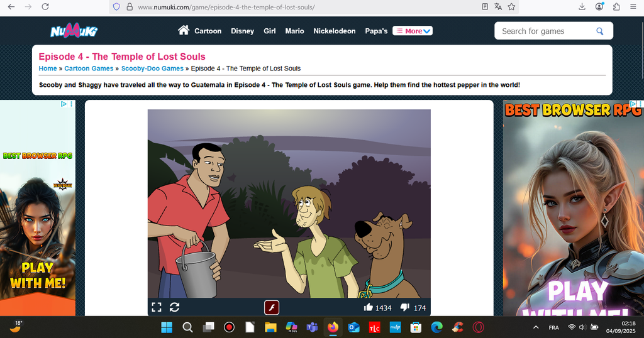This screenshot has width=644, height=338.
Task: Follow the Home breadcrumb link
Action: (x=48, y=68)
